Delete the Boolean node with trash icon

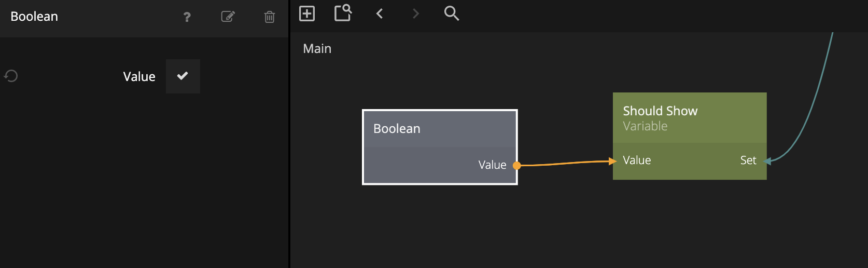click(x=270, y=17)
